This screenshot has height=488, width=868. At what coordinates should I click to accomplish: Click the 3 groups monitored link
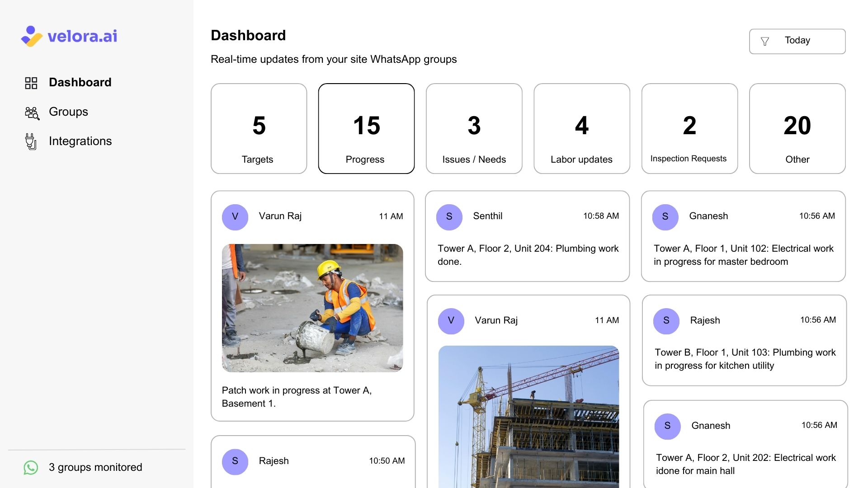(x=95, y=467)
